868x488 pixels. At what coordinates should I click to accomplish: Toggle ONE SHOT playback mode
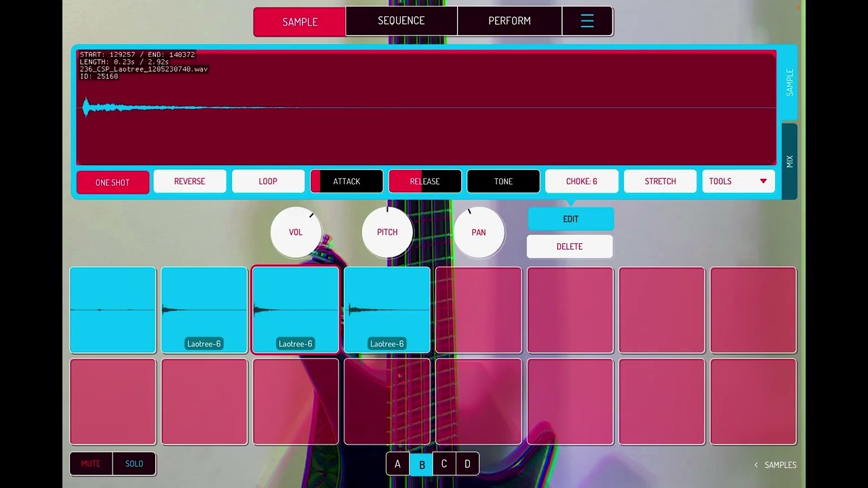(x=113, y=182)
